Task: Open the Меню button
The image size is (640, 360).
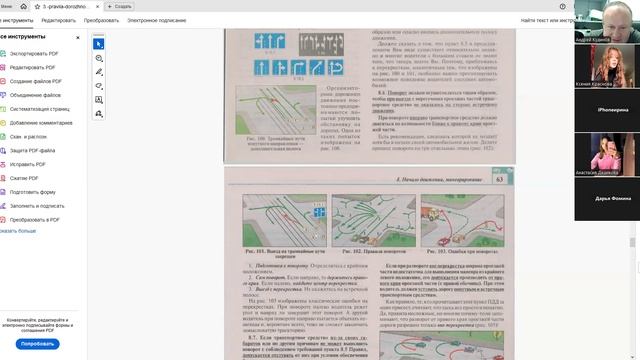Action: [x=6, y=7]
